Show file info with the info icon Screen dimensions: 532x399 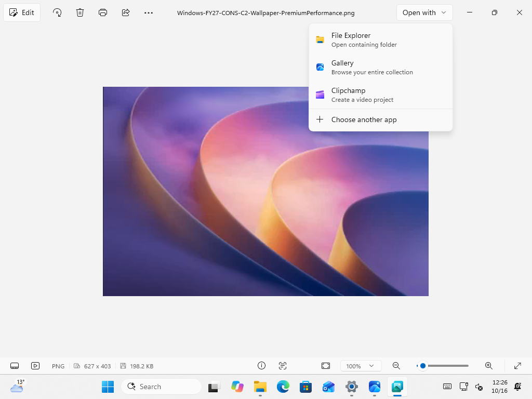coord(261,365)
